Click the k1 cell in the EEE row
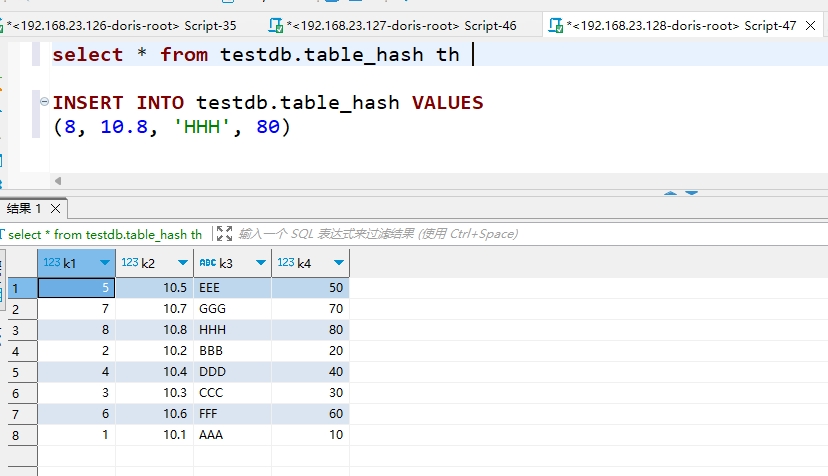 77,288
